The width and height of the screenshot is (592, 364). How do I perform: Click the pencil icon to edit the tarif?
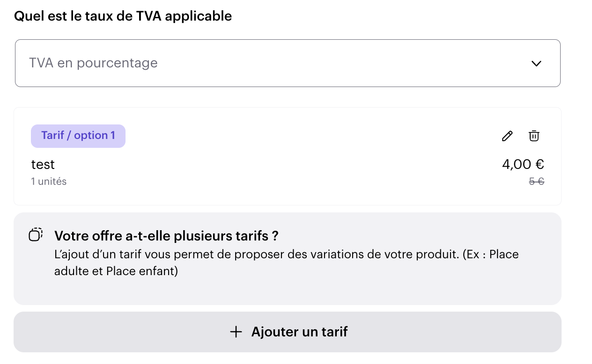tap(507, 136)
